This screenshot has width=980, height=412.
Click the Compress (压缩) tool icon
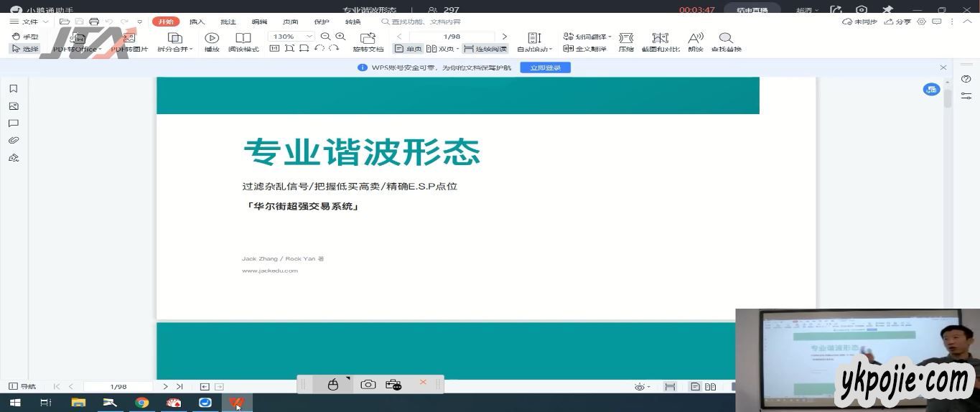[625, 38]
